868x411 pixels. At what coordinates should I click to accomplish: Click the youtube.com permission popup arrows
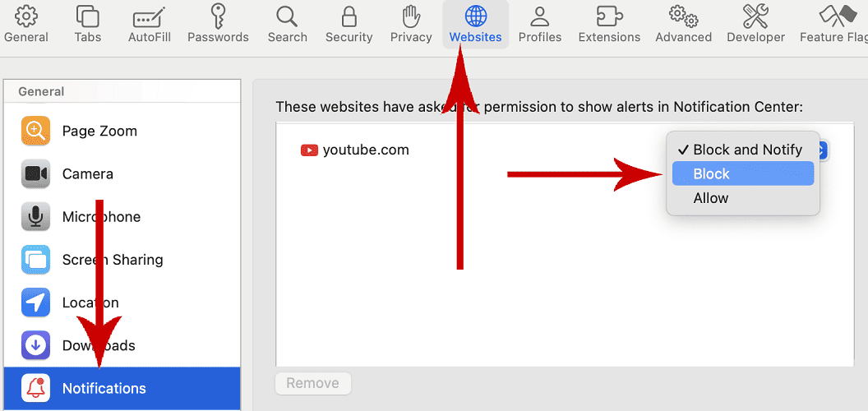pos(822,150)
